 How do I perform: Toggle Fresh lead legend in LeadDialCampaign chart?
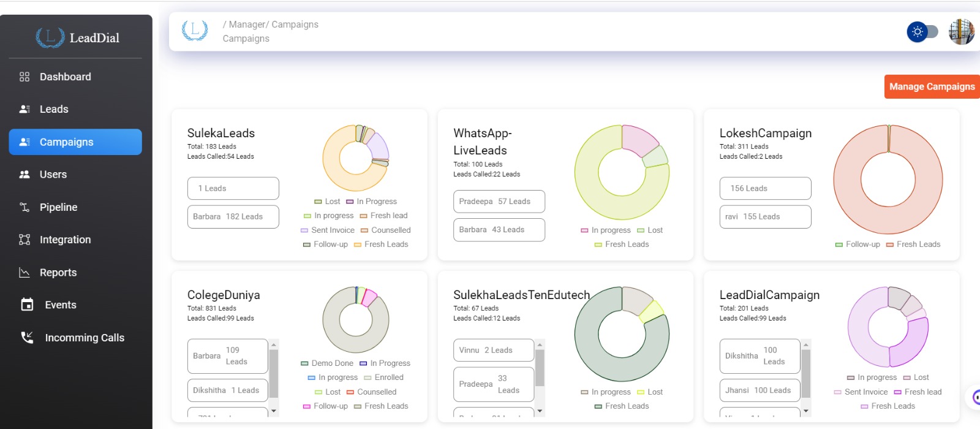(x=918, y=392)
